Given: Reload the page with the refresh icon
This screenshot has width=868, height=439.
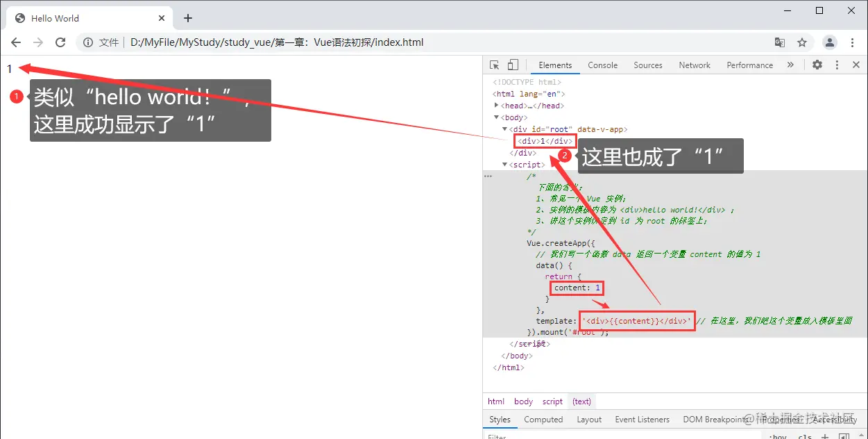Looking at the screenshot, I should [x=60, y=42].
